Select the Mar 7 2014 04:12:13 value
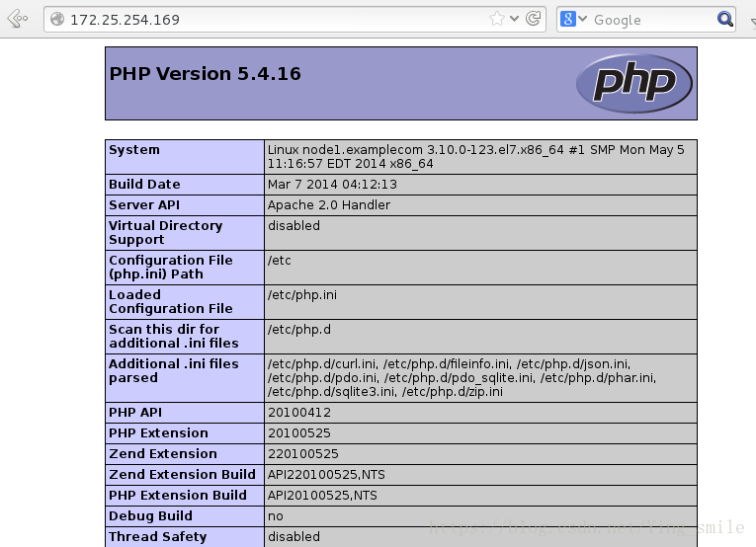The image size is (756, 547). coord(332,185)
